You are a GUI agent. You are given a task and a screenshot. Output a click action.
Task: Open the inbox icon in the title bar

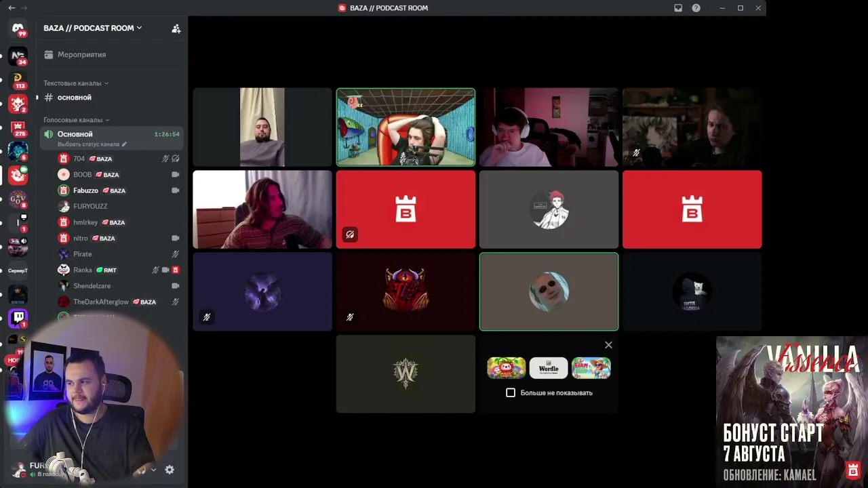click(678, 8)
